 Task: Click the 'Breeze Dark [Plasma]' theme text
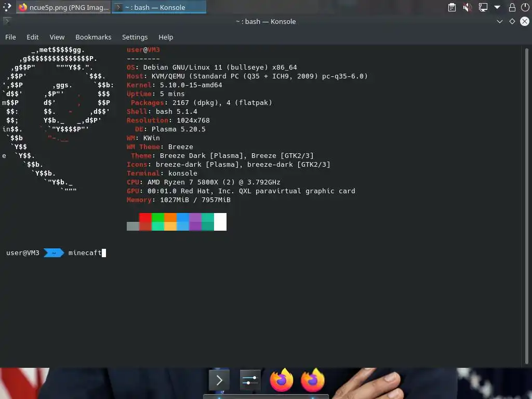pyautogui.click(x=202, y=156)
